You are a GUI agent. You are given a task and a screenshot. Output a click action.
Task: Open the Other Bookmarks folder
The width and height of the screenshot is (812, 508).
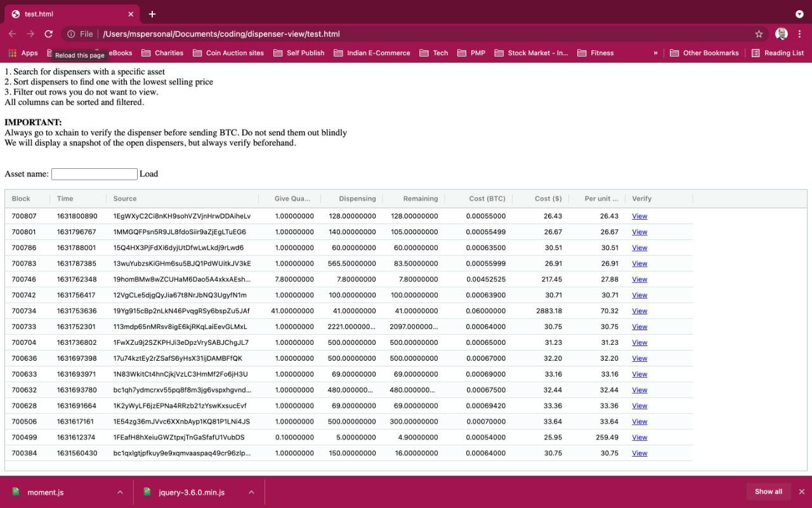tap(704, 53)
